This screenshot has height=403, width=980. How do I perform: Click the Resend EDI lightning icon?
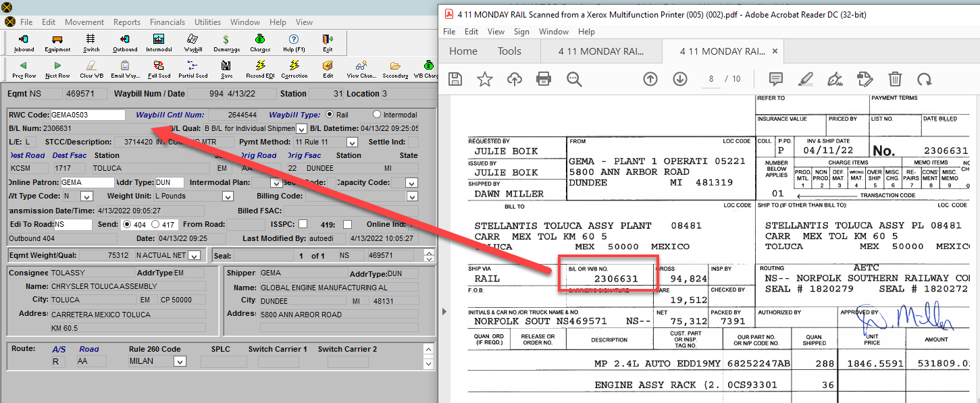coord(260,70)
